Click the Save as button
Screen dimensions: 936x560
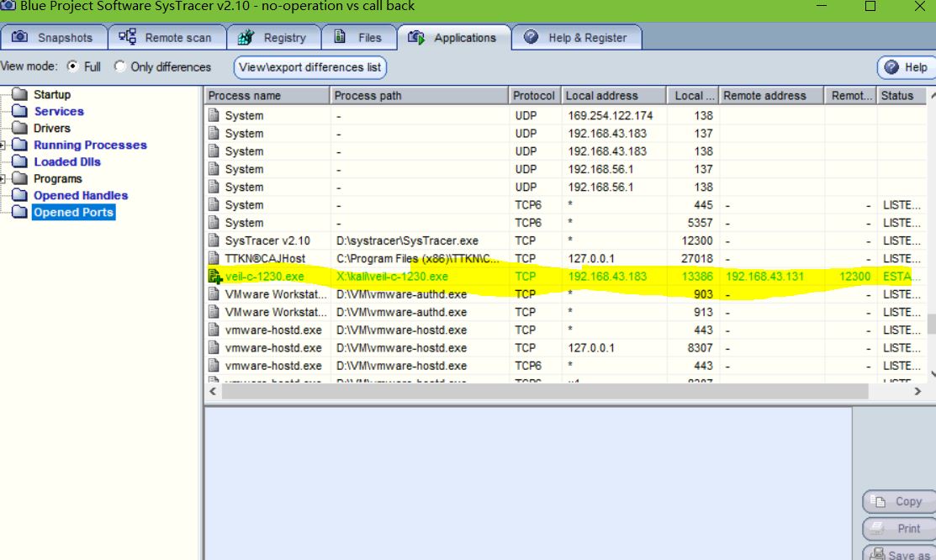[900, 553]
